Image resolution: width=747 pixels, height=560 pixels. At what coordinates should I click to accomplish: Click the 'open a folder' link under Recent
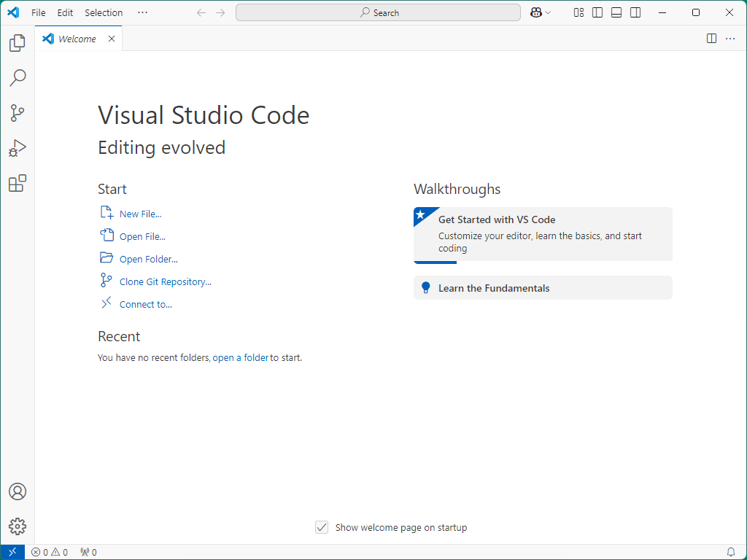pos(241,357)
